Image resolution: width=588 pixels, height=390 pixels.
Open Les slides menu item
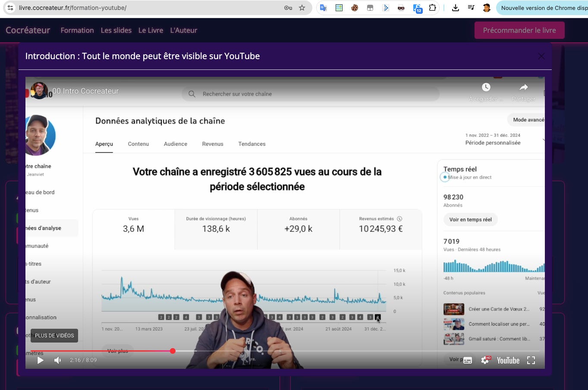[x=116, y=30]
